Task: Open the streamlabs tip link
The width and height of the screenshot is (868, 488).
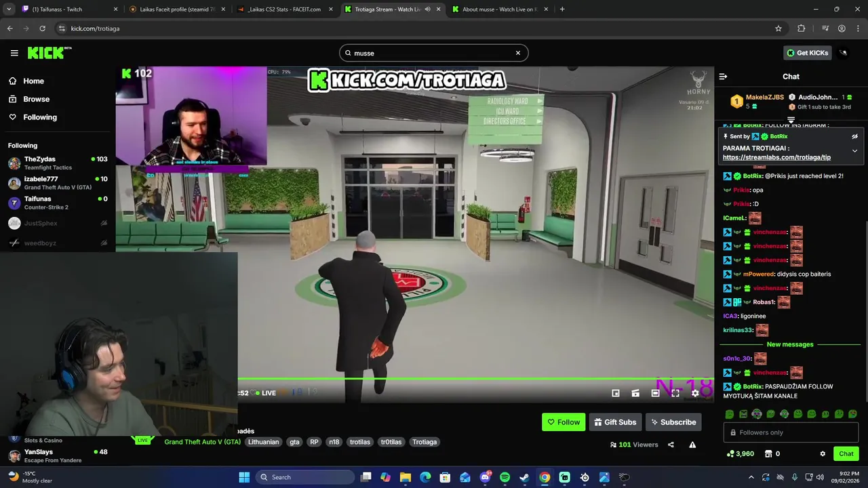Action: coord(776,157)
